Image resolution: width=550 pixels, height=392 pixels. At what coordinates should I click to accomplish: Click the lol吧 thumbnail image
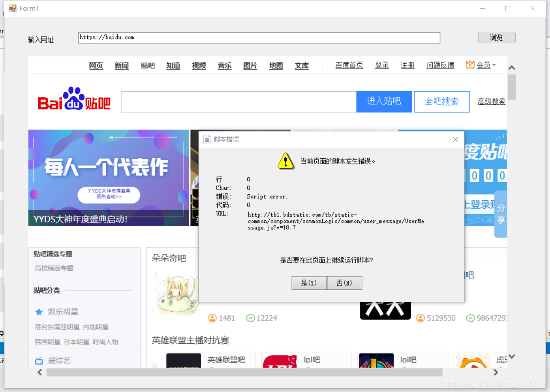click(376, 361)
